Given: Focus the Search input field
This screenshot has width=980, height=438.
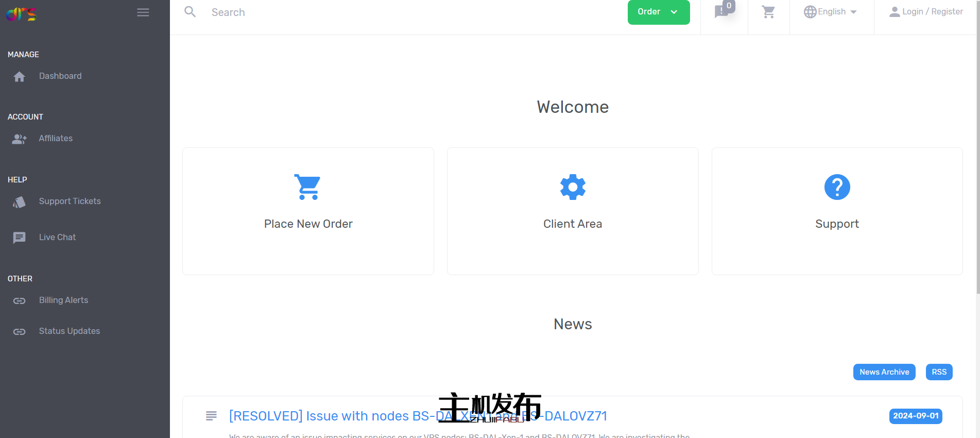Looking at the screenshot, I should click(360, 12).
